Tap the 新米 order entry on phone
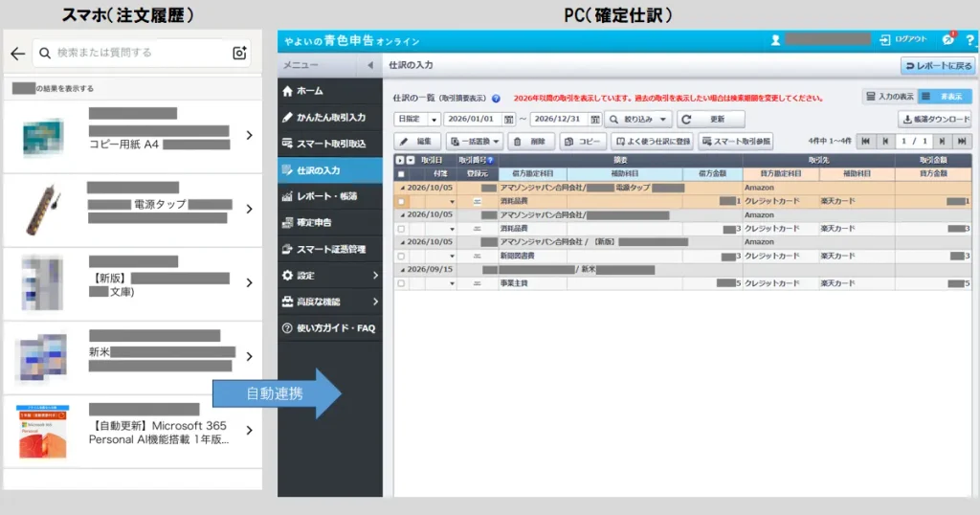This screenshot has width=980, height=515. (x=132, y=357)
